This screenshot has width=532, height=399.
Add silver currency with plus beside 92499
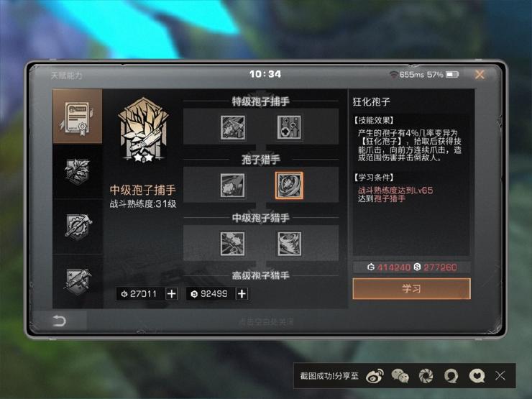click(x=242, y=294)
